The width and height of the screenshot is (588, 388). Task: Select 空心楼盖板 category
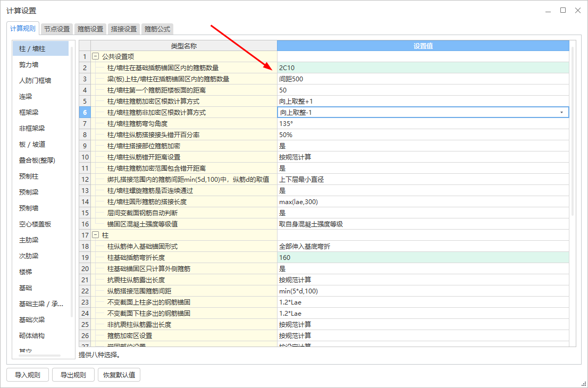coord(40,224)
